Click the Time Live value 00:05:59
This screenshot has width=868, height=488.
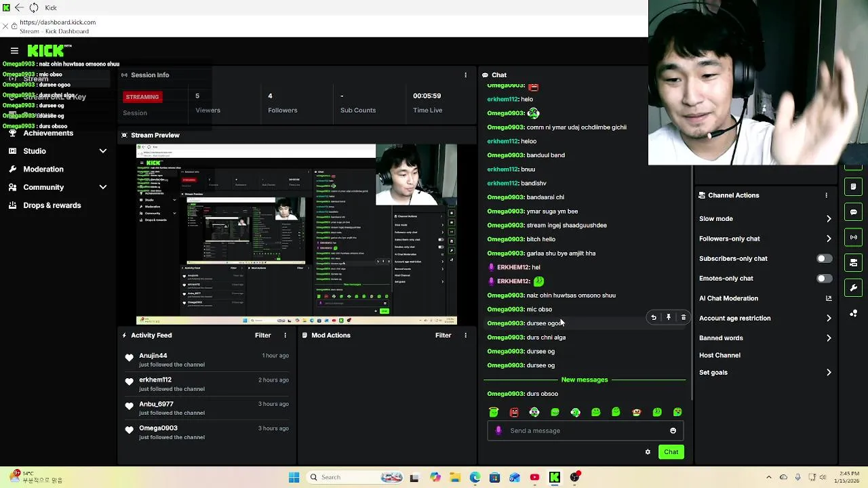427,96
